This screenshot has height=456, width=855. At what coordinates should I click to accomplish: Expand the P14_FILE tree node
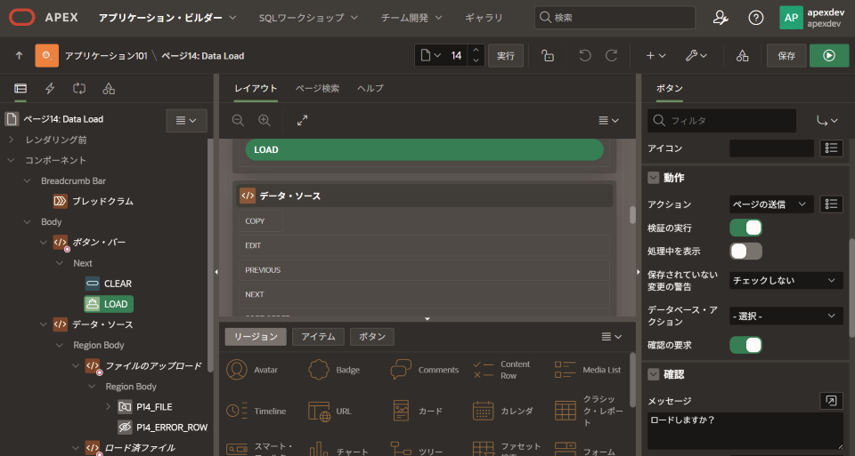coord(108,406)
